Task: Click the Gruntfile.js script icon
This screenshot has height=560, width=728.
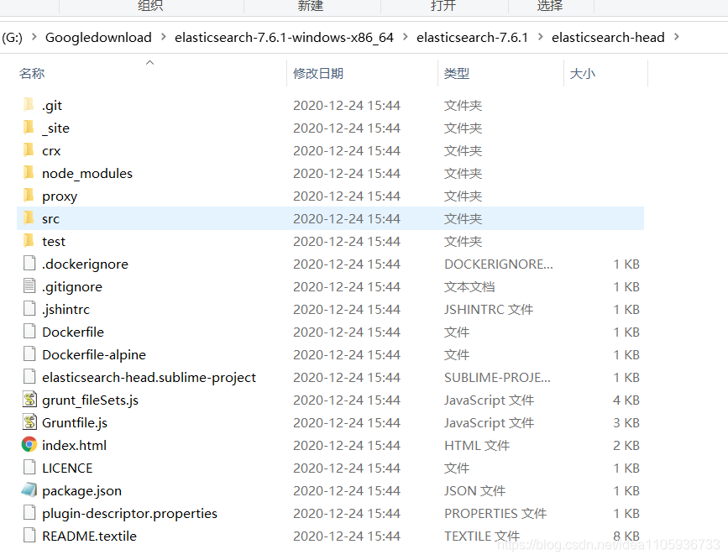Action: 29,422
